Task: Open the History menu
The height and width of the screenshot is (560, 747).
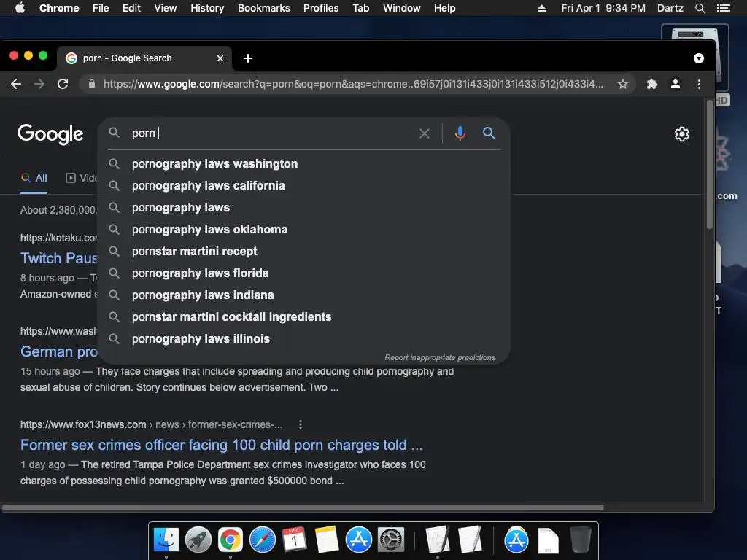Action: (207, 8)
